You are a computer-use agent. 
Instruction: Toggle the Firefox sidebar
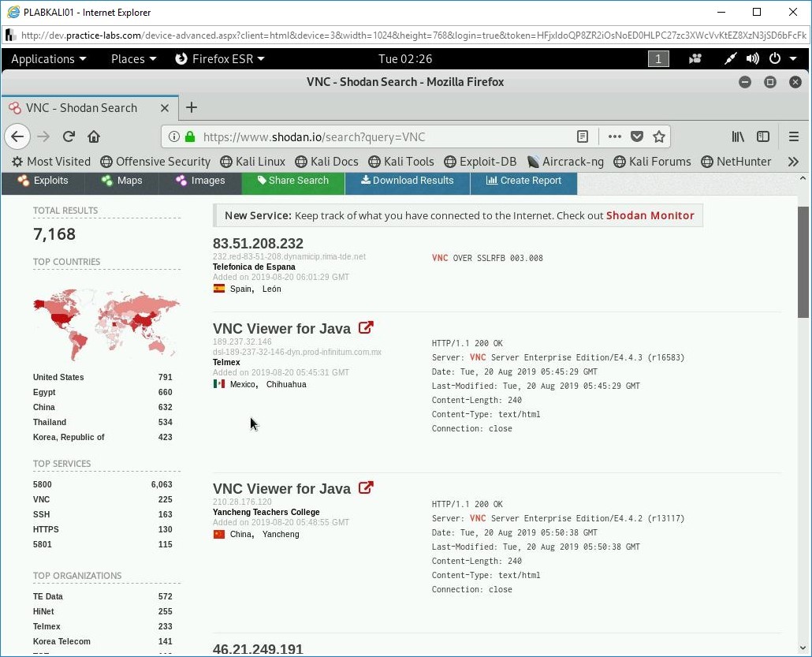click(763, 136)
